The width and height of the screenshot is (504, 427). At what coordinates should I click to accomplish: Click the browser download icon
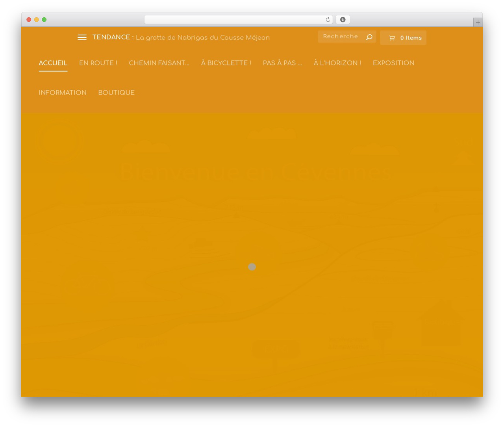tap(343, 20)
